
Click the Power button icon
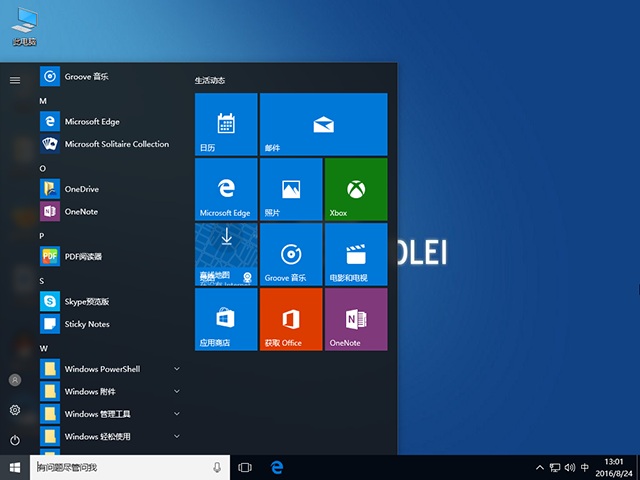tap(15, 440)
